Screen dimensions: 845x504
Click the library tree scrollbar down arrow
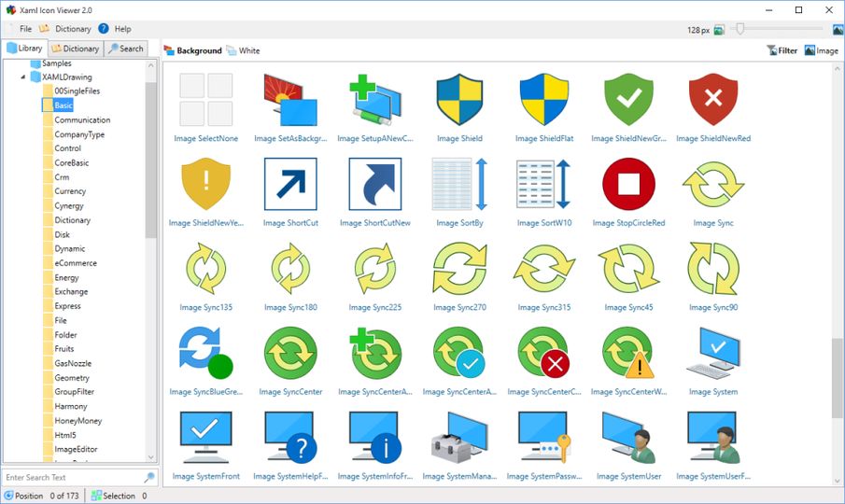coord(151,457)
